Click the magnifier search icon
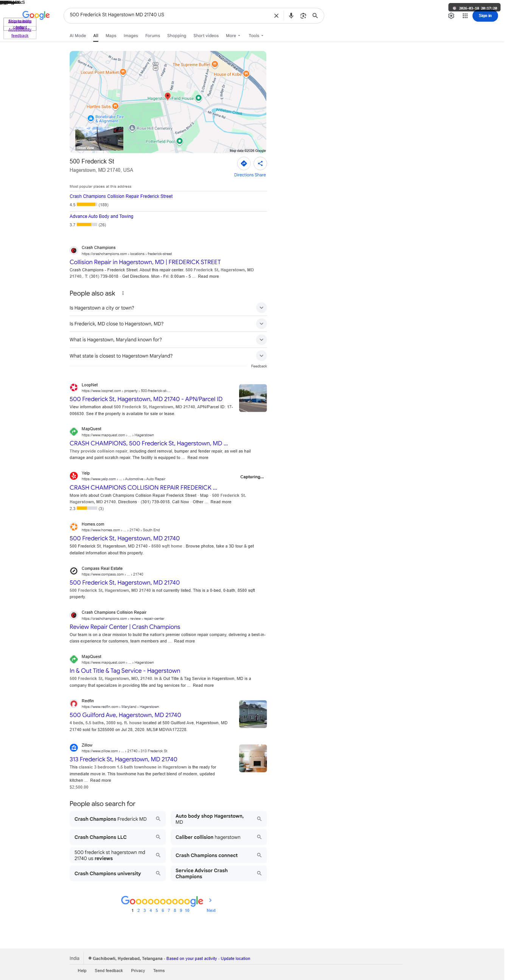Screen dimensions: 510x980 (319, 16)
